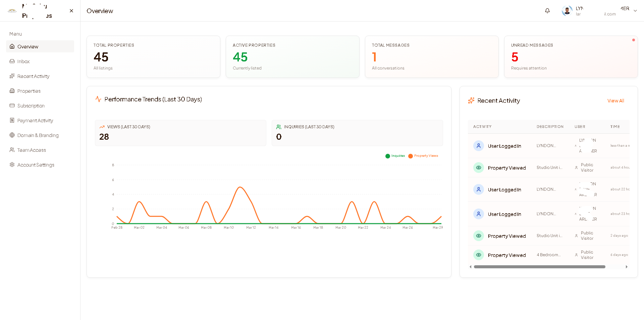Click the eye icon of first Property Viewed
Viewport: 644px width, 320px height.
(479, 168)
